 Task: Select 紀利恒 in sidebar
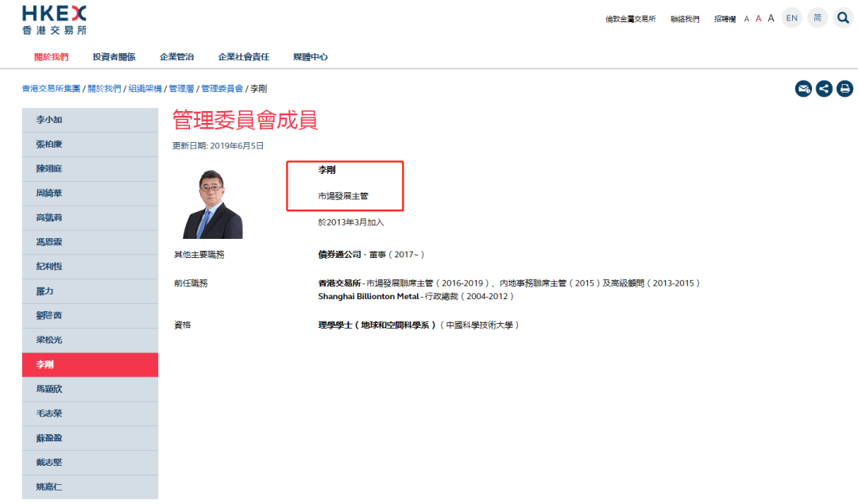(x=91, y=267)
